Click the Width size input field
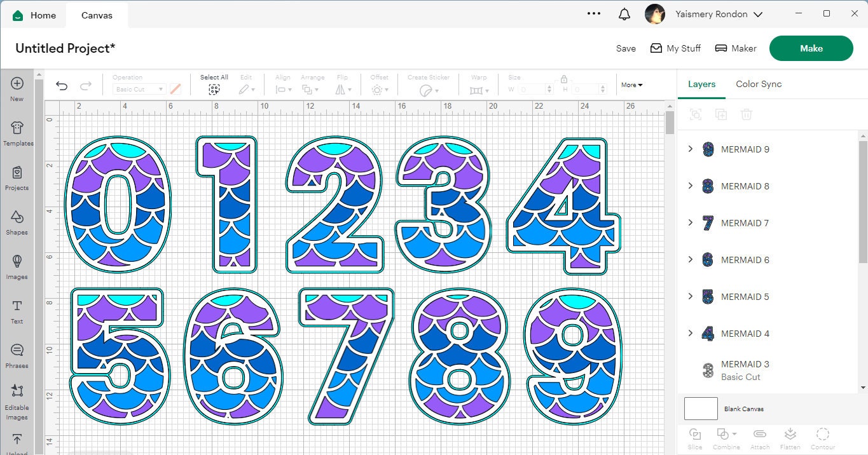Image resolution: width=868 pixels, height=455 pixels. coord(535,90)
